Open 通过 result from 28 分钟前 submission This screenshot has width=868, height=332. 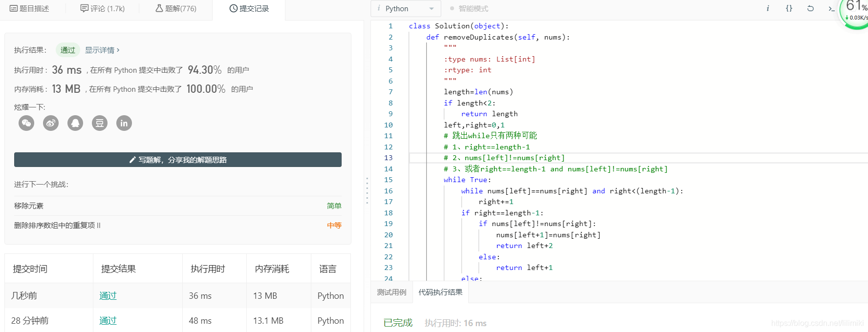tap(108, 320)
